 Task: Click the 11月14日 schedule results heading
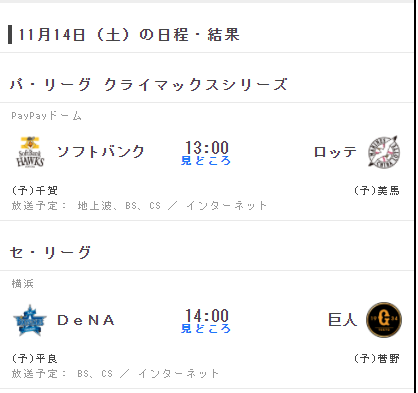[x=129, y=35]
